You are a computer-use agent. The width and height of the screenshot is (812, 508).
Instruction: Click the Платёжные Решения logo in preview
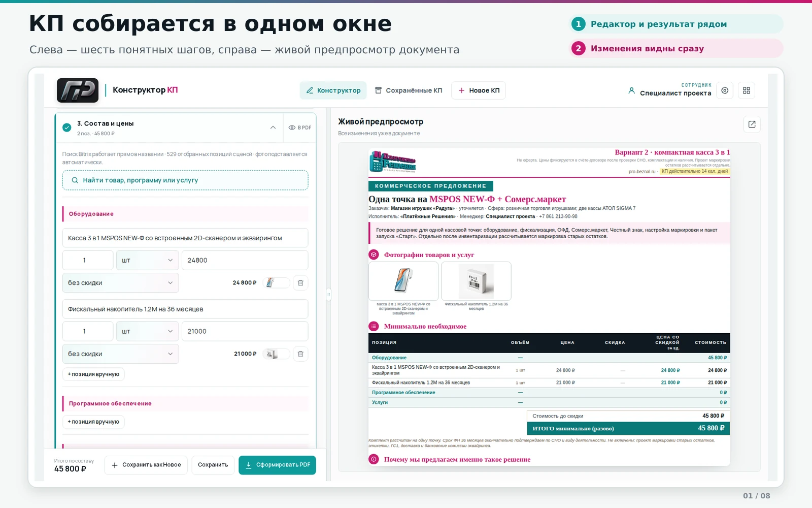click(x=393, y=162)
